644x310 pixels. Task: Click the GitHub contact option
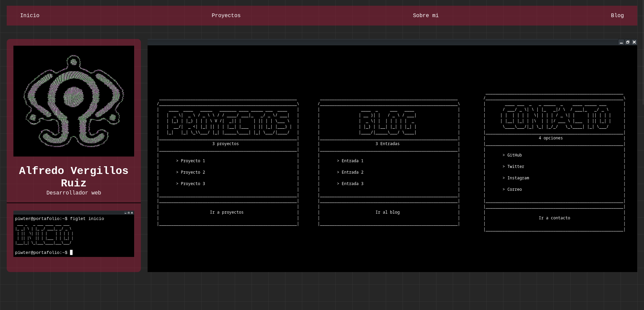point(514,155)
